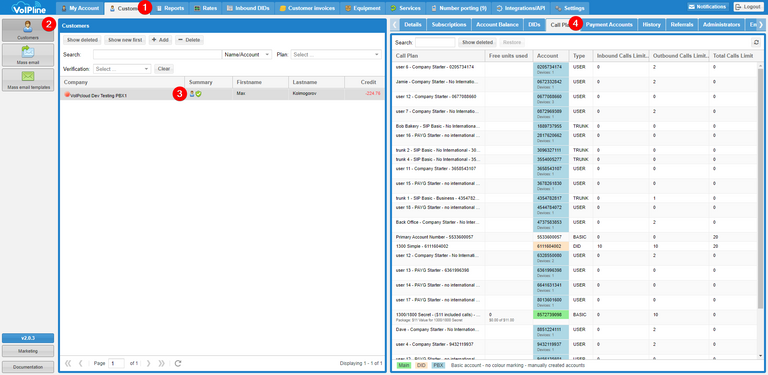Viewport: 768px width, 375px height.
Task: Switch to the Details tab
Action: click(x=413, y=24)
